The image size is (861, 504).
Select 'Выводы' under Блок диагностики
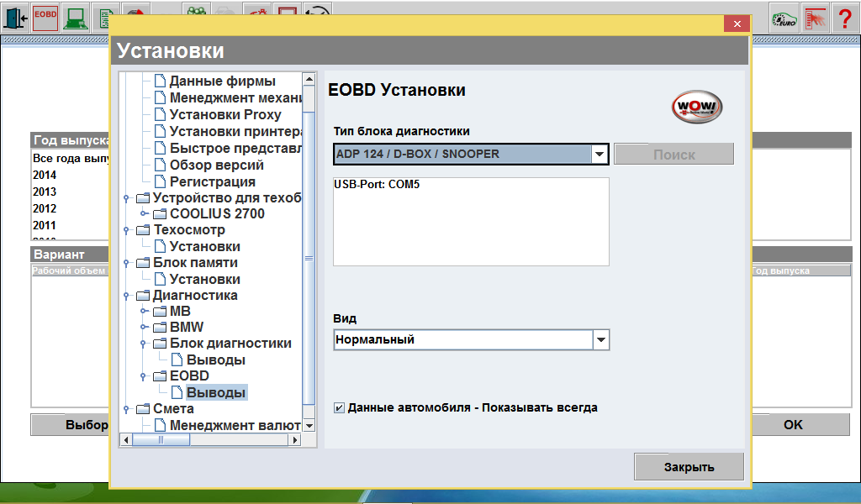(x=216, y=360)
